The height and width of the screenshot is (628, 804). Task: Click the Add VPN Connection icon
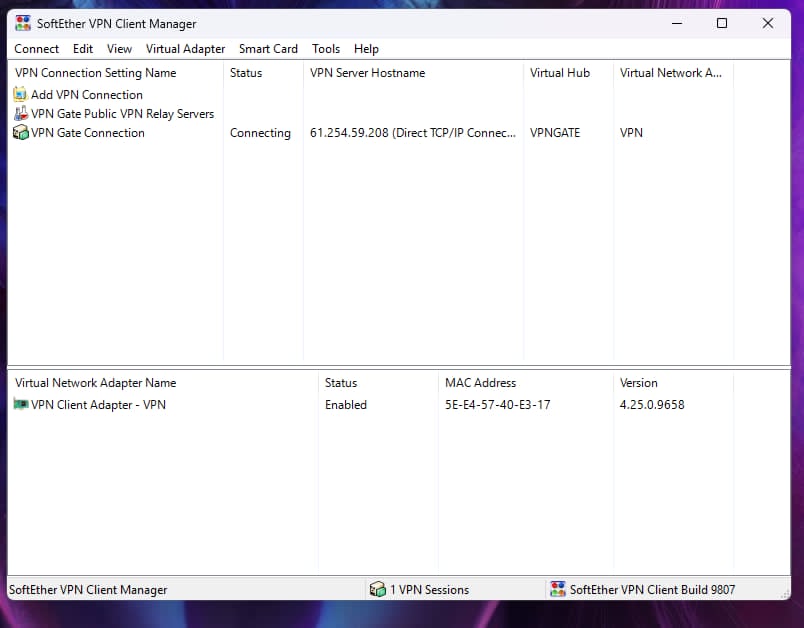click(20, 94)
